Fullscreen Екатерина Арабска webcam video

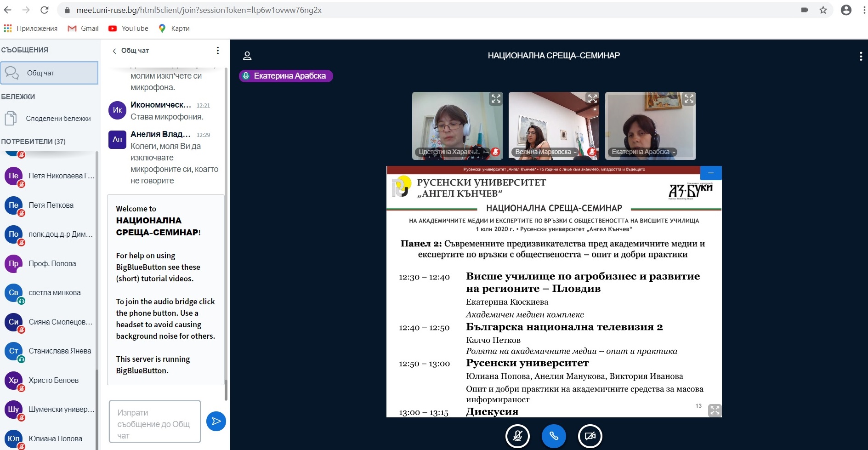coord(689,98)
